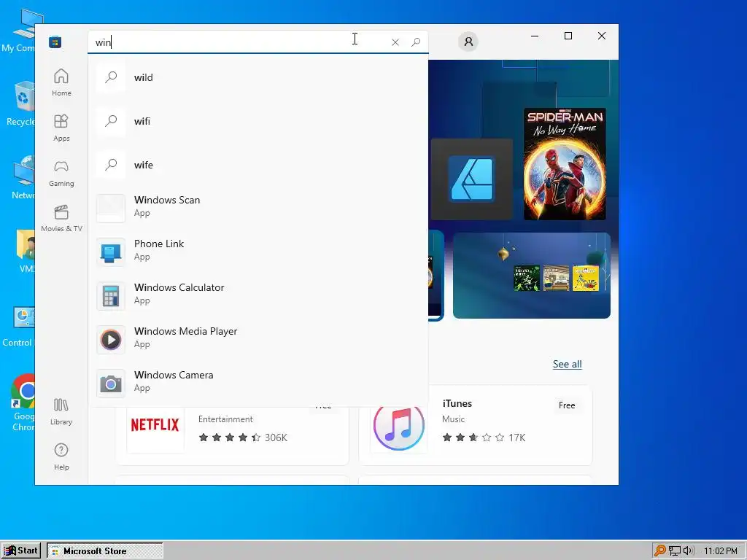The width and height of the screenshot is (747, 560).
Task: Click the taskbar clock 11:02 PM
Action: [x=720, y=551]
